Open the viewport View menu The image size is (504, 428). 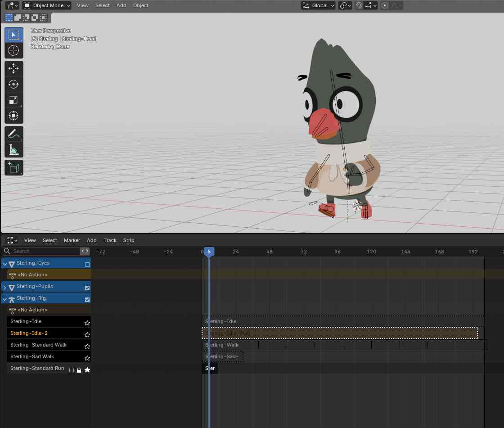pyautogui.click(x=83, y=5)
